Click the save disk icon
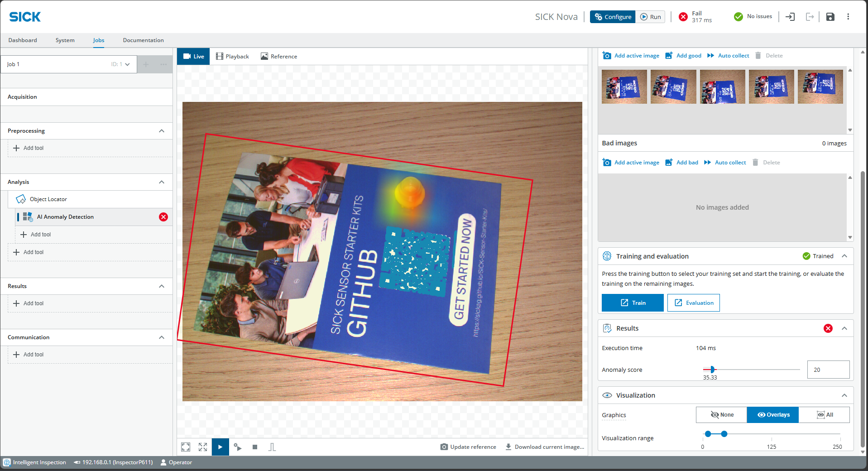868x471 pixels. (830, 17)
